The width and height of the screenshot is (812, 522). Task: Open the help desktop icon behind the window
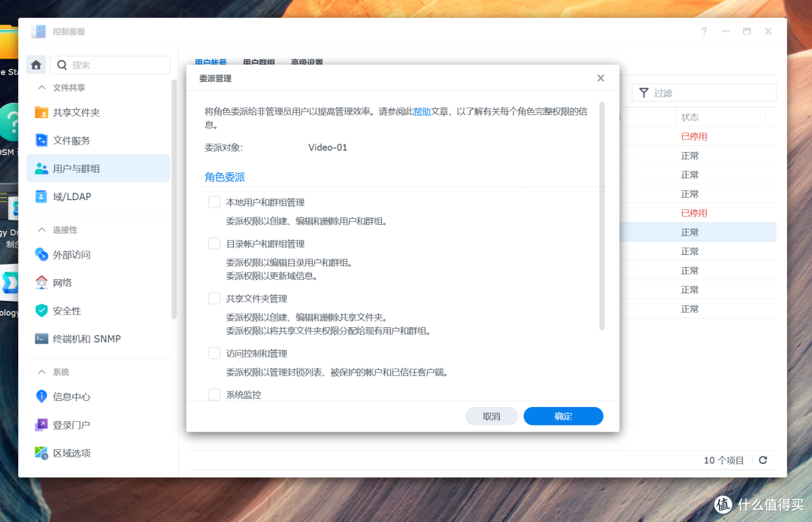point(9,122)
